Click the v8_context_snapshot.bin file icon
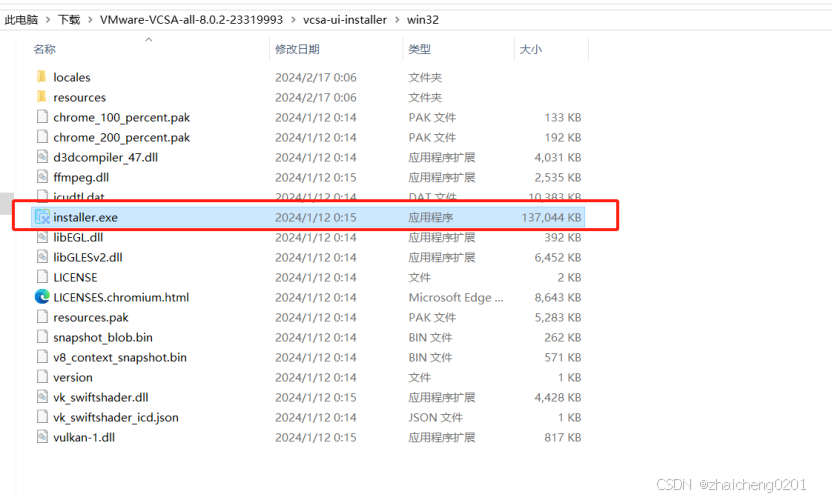 click(42, 357)
